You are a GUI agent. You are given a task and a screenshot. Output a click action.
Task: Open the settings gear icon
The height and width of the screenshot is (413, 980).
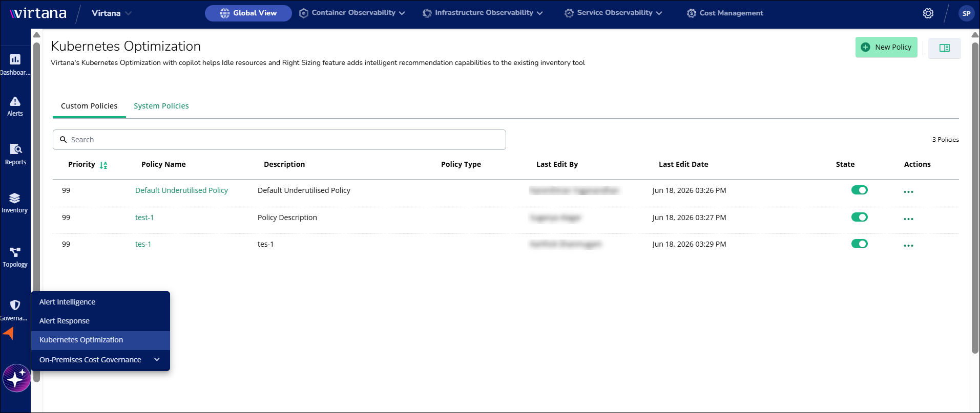click(x=928, y=13)
